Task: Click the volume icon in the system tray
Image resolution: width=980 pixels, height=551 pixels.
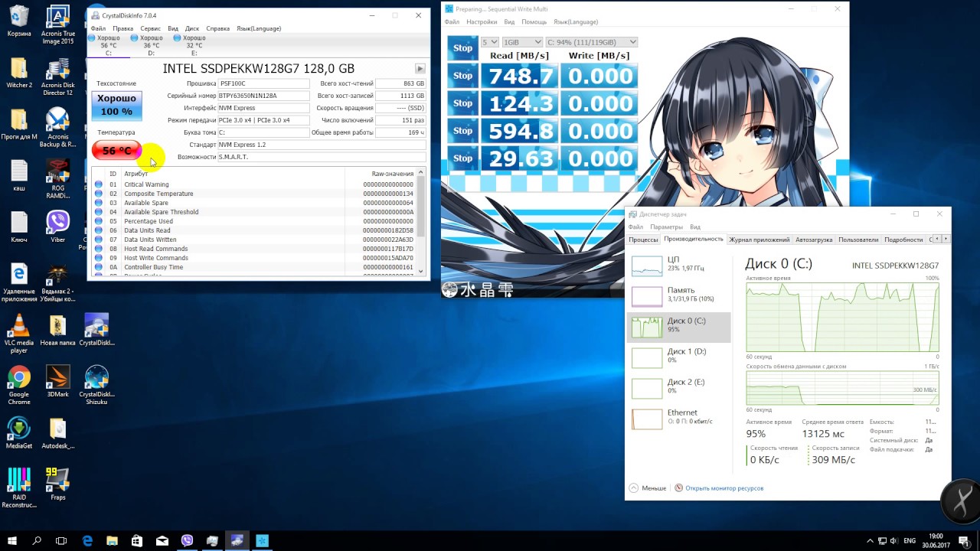Action: coord(894,540)
